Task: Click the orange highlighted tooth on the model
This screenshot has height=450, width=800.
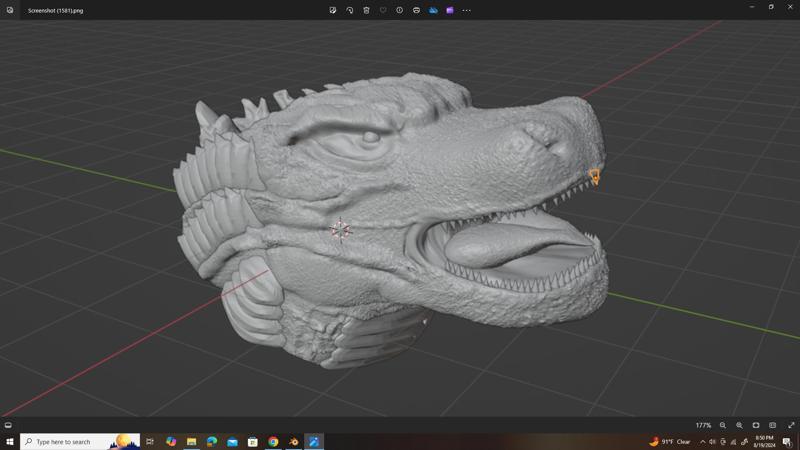Action: point(594,177)
